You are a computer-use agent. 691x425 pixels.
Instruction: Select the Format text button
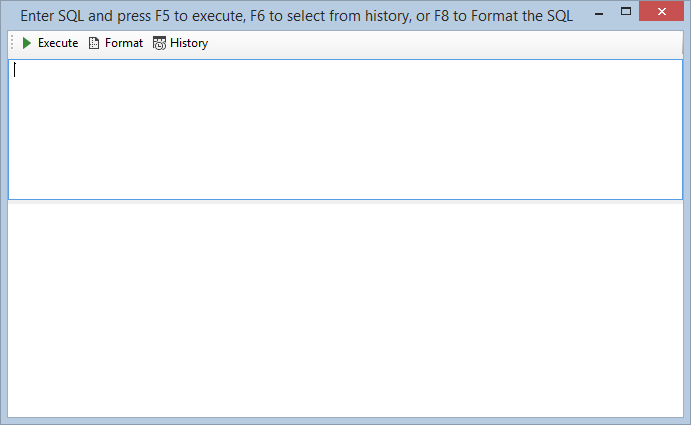point(124,43)
